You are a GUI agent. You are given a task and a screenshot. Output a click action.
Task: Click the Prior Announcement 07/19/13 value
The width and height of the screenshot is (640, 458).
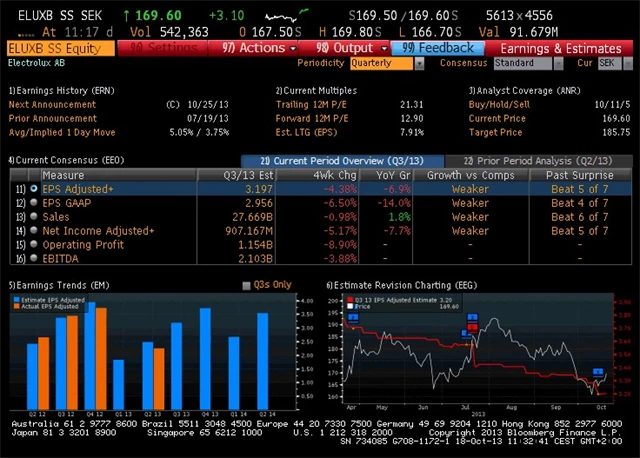pos(208,118)
